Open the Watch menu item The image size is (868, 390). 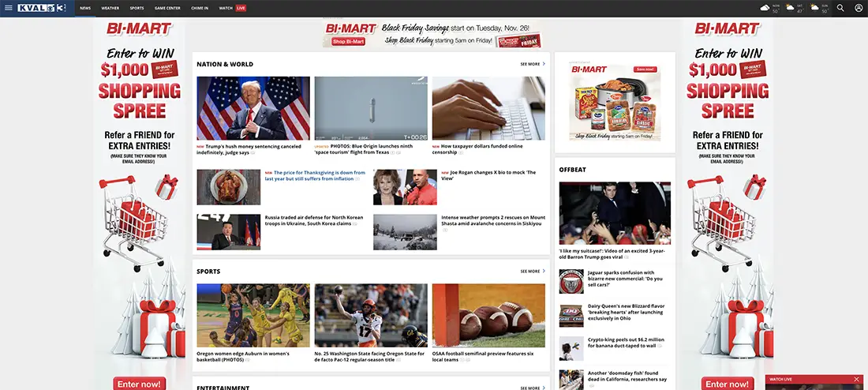click(226, 9)
